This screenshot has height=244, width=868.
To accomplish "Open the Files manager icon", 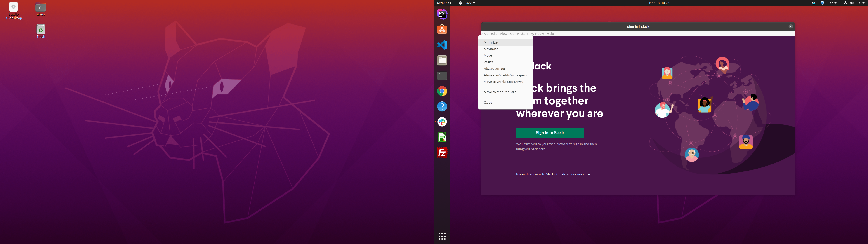I will click(x=442, y=60).
